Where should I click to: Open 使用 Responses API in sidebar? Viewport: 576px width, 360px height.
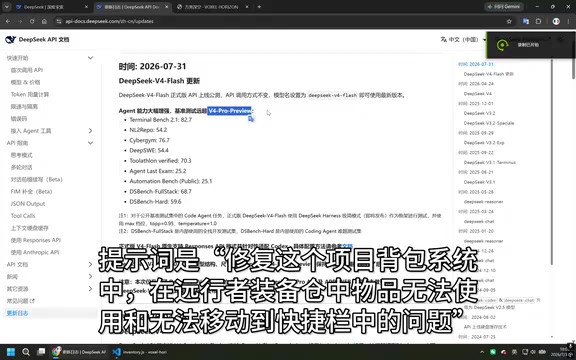pyautogui.click(x=36, y=240)
